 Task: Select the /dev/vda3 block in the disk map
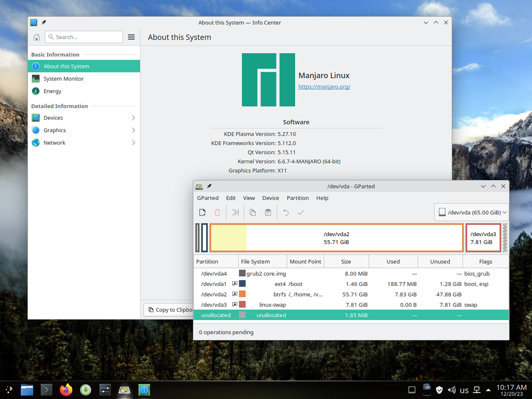[x=483, y=238]
